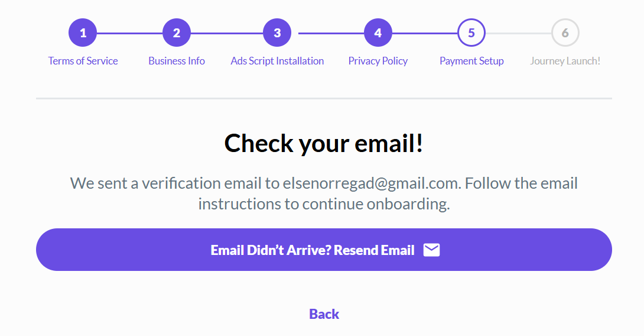Image resolution: width=644 pixels, height=336 pixels.
Task: Go Back using the purple link
Action: [324, 314]
